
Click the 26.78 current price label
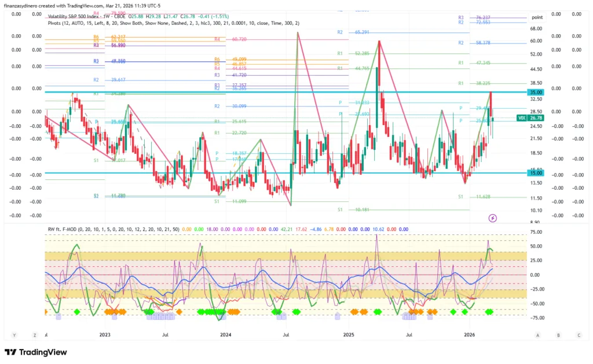point(536,118)
